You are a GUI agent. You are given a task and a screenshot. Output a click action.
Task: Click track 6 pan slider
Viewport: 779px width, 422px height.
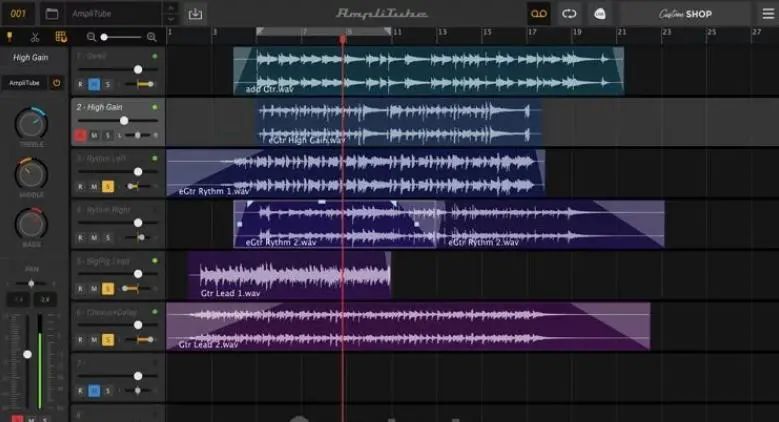(x=139, y=339)
